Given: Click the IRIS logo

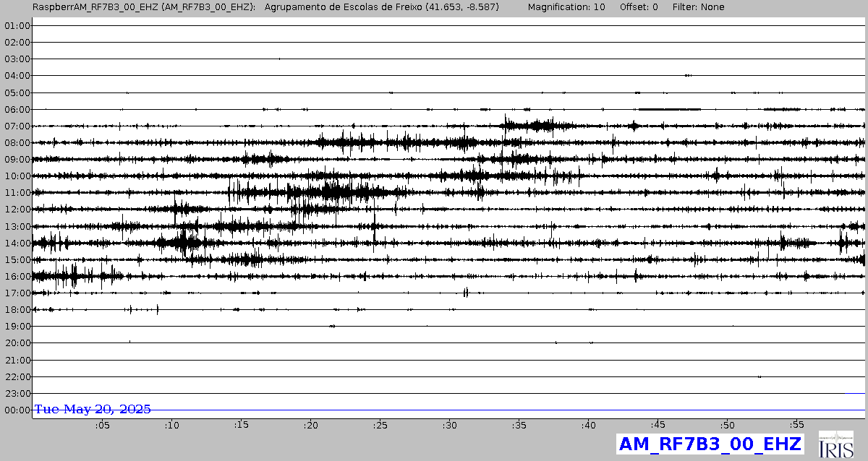Looking at the screenshot, I should pos(835,444).
